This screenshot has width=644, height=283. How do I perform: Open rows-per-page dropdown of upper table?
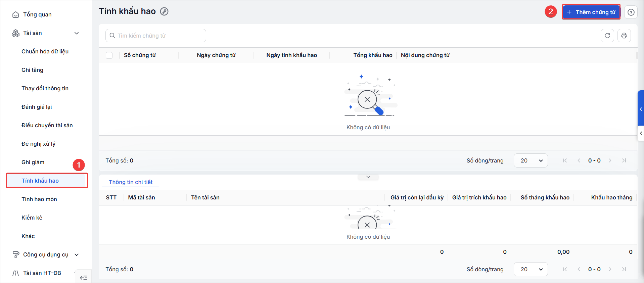click(x=531, y=160)
